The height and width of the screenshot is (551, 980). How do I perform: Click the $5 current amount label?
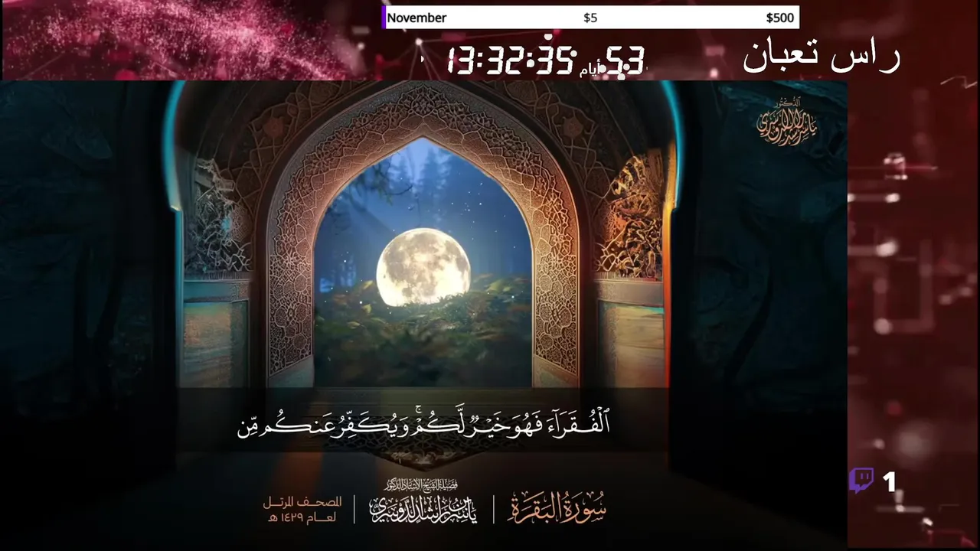pos(590,18)
